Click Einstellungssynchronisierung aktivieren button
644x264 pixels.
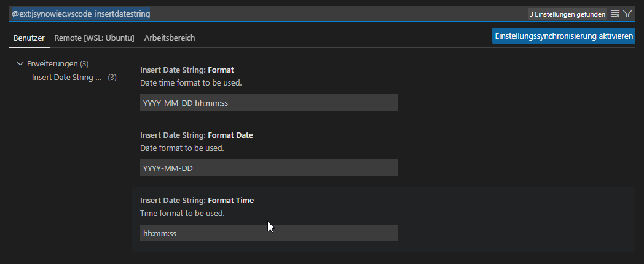tap(563, 36)
